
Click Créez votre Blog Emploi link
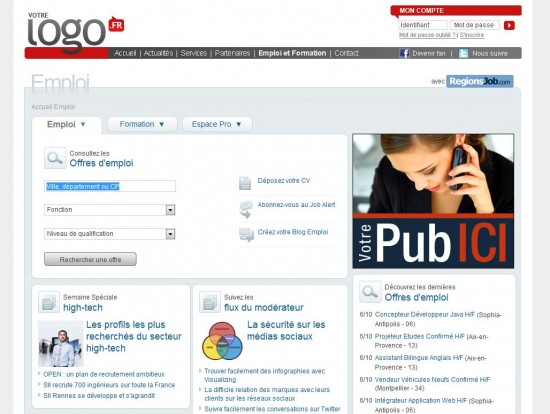(x=293, y=232)
